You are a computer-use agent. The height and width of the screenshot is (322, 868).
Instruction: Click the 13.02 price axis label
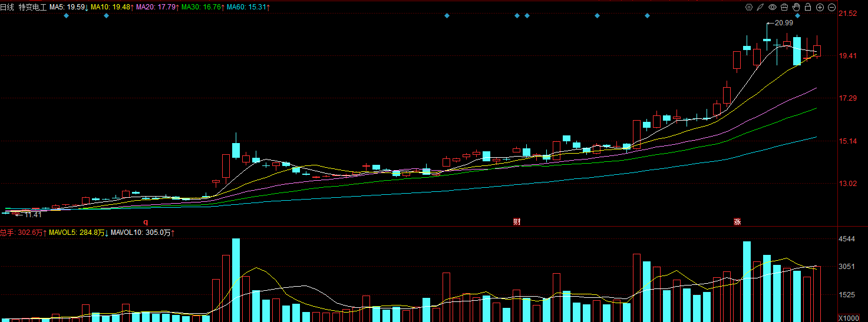(x=848, y=184)
